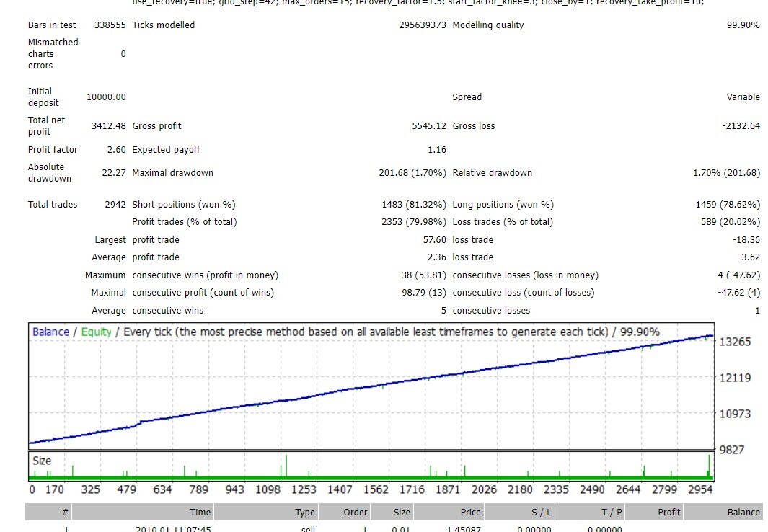768x532 pixels.
Task: Select the Long positions value 1459 (78.62%)
Action: tap(728, 205)
